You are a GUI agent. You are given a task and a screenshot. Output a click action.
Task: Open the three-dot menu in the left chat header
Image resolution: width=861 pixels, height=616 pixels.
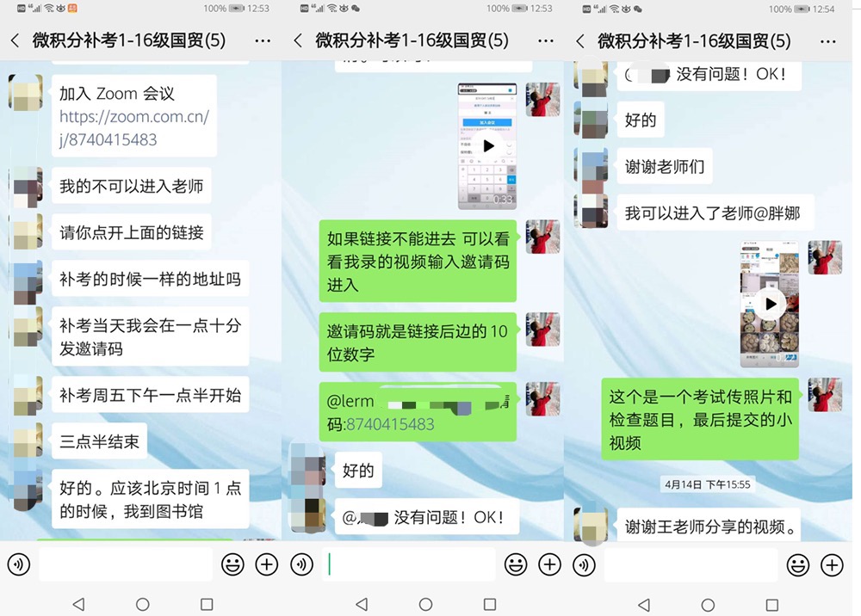tap(263, 40)
